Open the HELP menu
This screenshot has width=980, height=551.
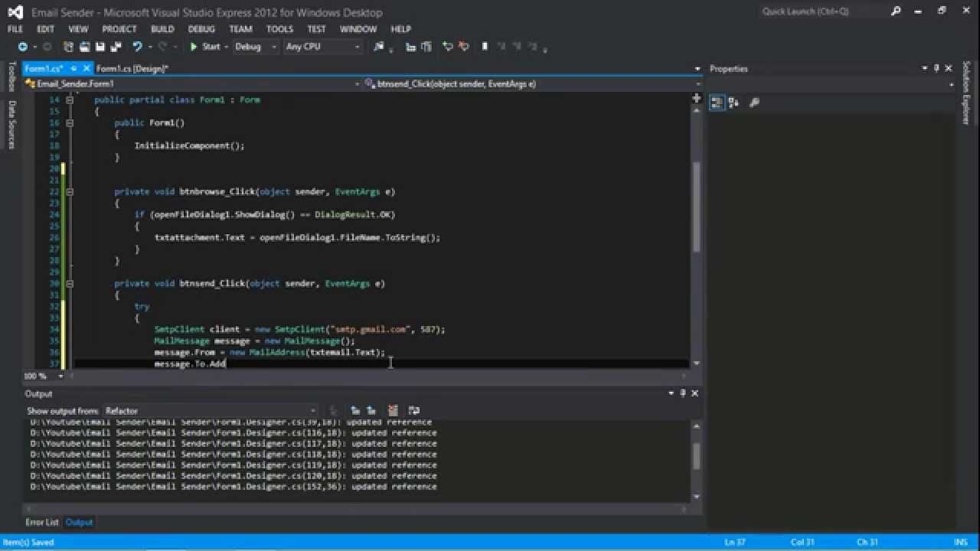(401, 29)
